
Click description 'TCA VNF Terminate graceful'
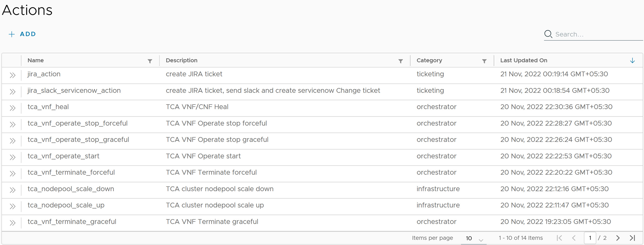tap(212, 222)
